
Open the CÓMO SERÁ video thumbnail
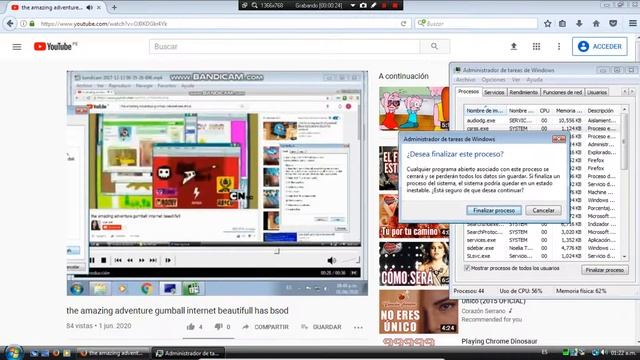pyautogui.click(x=414, y=264)
